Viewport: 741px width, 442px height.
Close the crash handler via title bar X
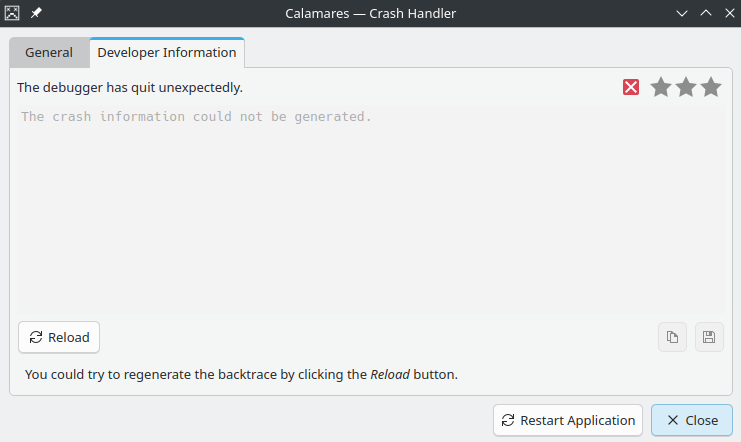(x=730, y=13)
